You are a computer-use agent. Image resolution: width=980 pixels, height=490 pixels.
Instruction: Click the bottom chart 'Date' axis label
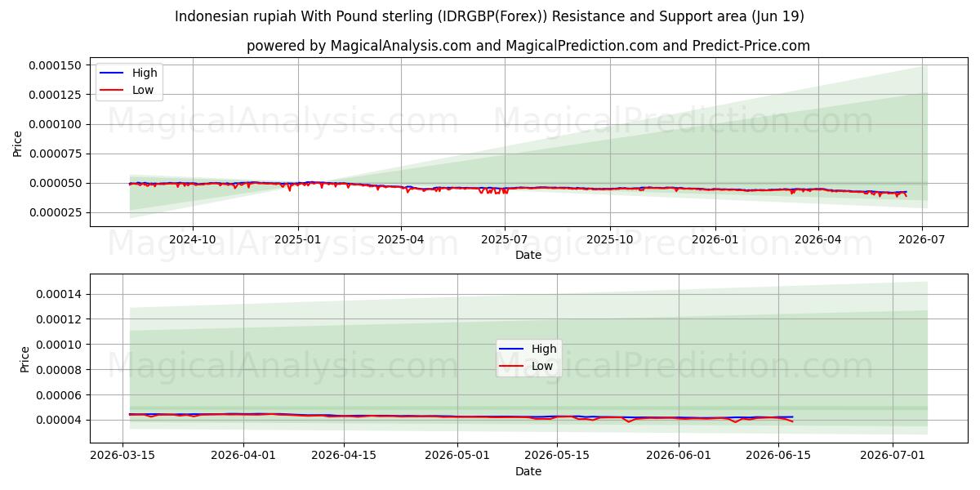(528, 472)
